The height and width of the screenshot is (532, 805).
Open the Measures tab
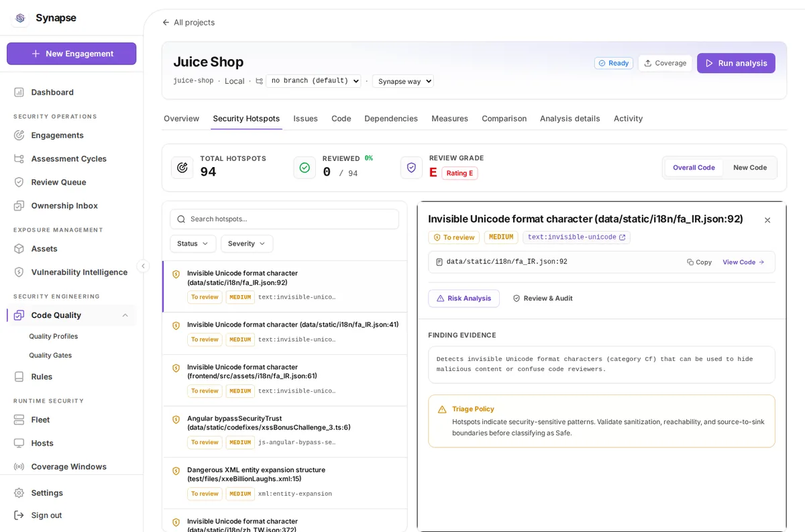[x=449, y=118]
